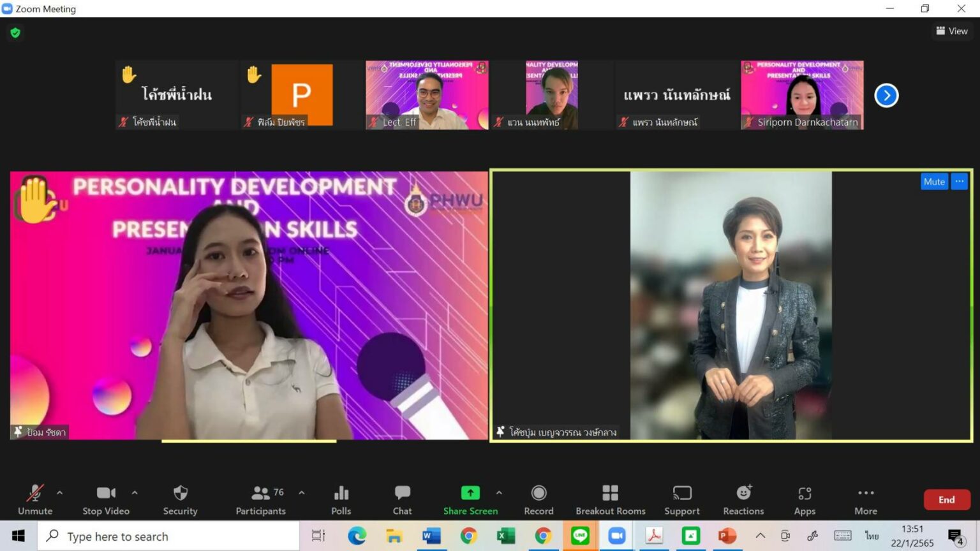The width and height of the screenshot is (980, 551).
Task: Open the Reactions menu
Action: click(743, 499)
